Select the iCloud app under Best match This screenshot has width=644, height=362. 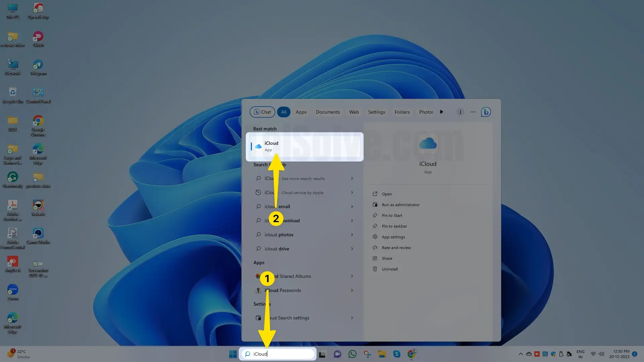coord(305,146)
